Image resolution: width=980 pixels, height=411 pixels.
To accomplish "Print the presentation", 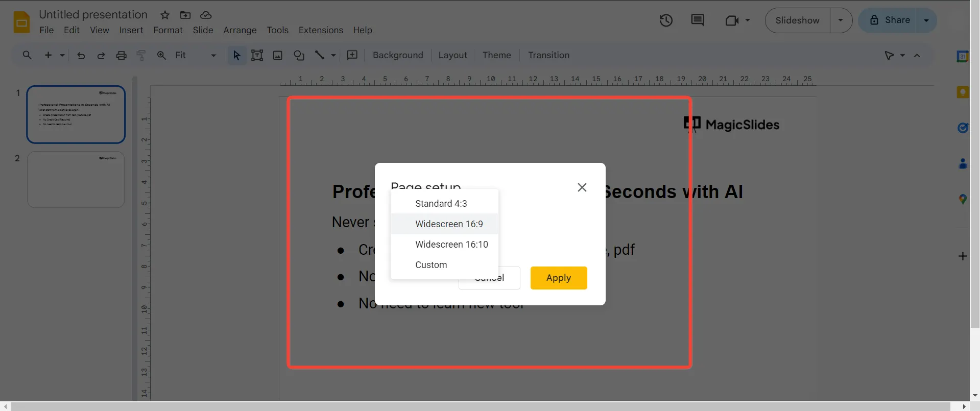I will click(x=121, y=55).
